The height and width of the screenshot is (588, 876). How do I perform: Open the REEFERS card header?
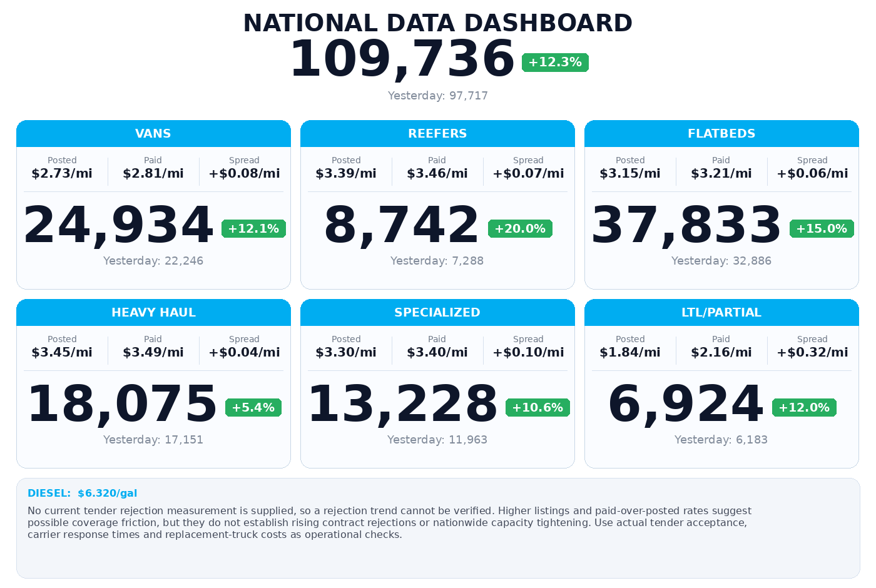click(x=437, y=133)
